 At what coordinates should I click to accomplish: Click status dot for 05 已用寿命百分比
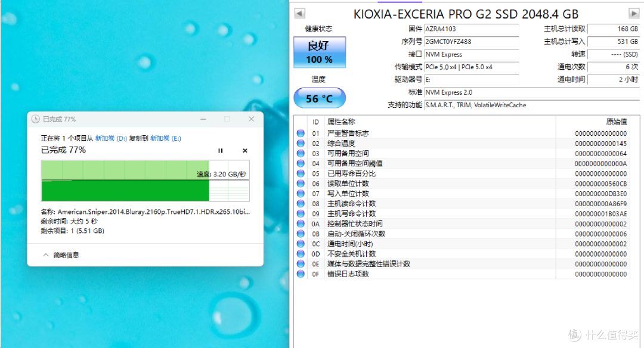coord(301,173)
